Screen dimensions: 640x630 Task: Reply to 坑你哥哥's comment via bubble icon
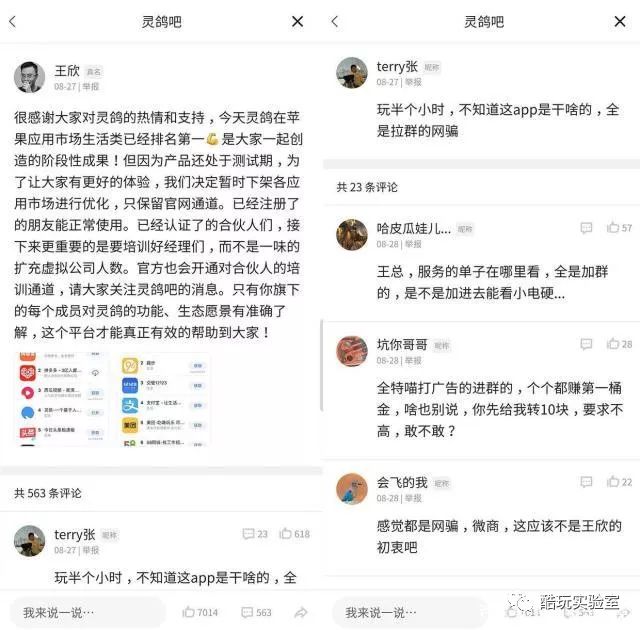pos(586,344)
